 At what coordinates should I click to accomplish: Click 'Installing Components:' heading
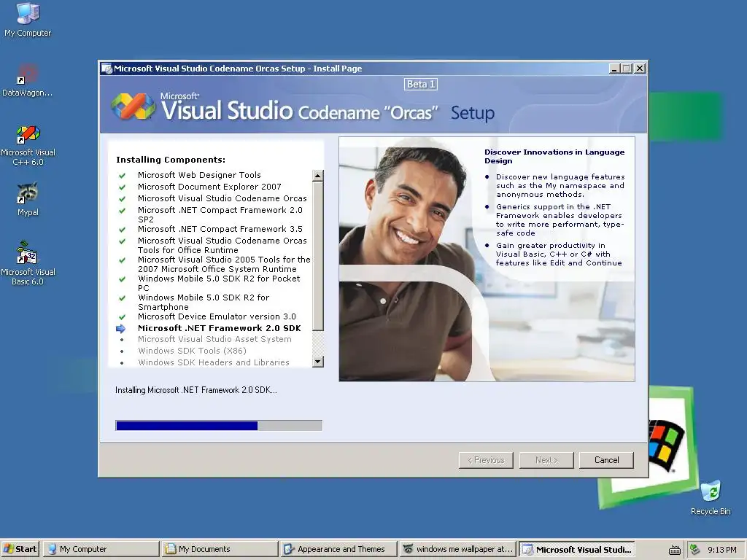coord(171,160)
